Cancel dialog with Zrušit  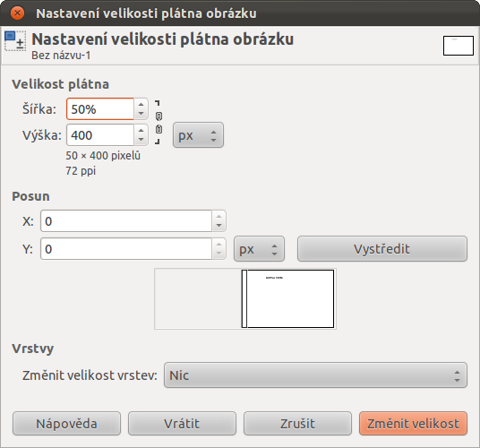(x=297, y=424)
